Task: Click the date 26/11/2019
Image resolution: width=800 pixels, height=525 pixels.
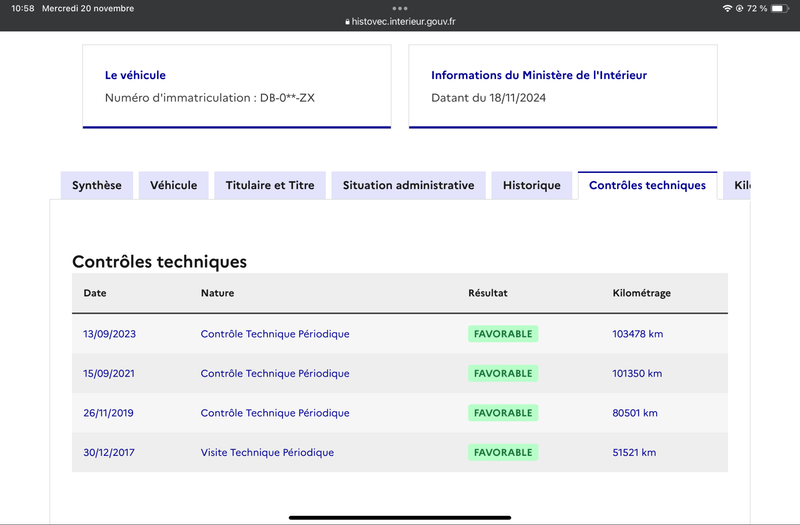Action: tap(108, 413)
